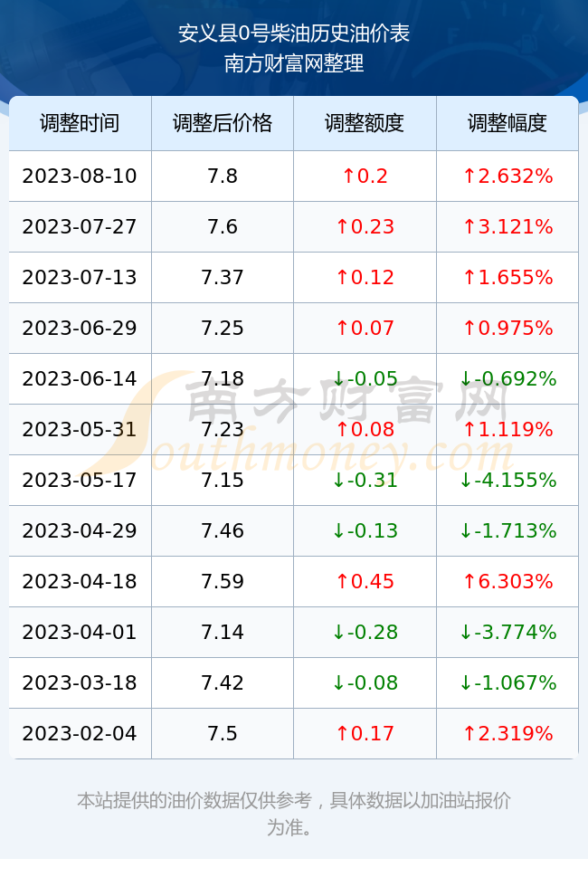Select the 2023-04-01 date cell
Viewport: 588px width, 887px height.
[x=80, y=632]
